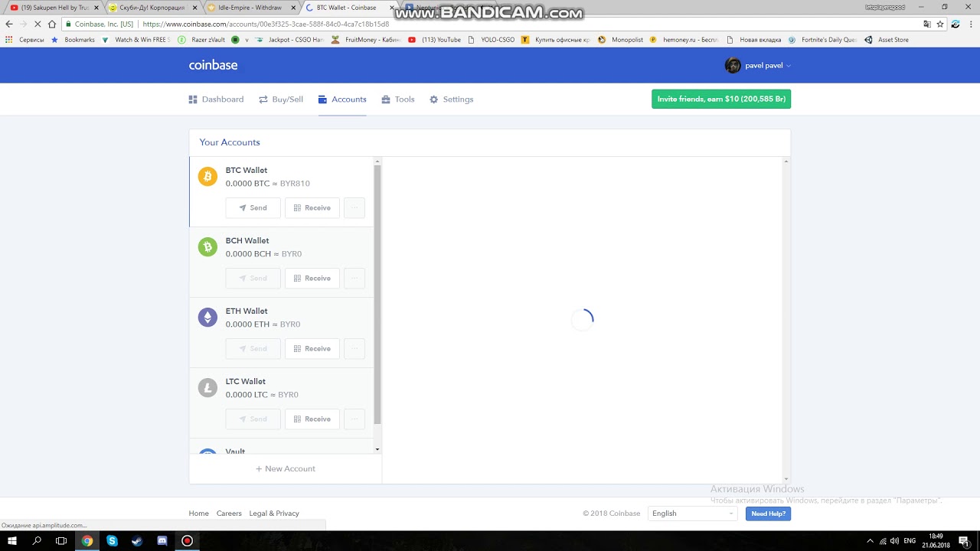Click the Buy/Sell arrows icon
980x551 pixels.
point(263,99)
